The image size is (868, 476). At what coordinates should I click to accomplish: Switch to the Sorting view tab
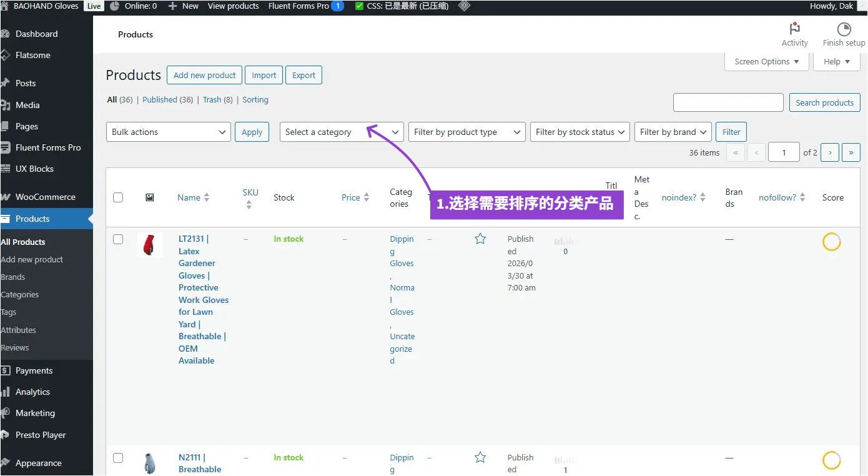[255, 99]
